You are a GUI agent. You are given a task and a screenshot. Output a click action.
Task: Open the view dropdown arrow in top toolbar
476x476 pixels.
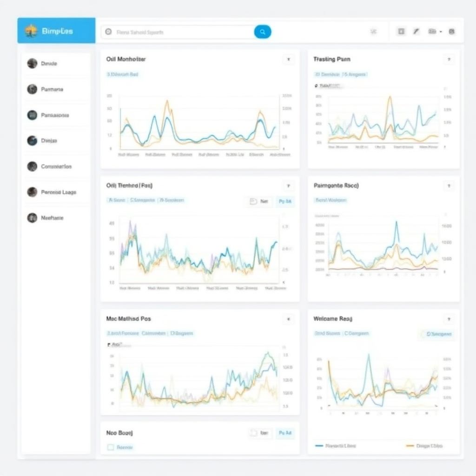pos(440,32)
